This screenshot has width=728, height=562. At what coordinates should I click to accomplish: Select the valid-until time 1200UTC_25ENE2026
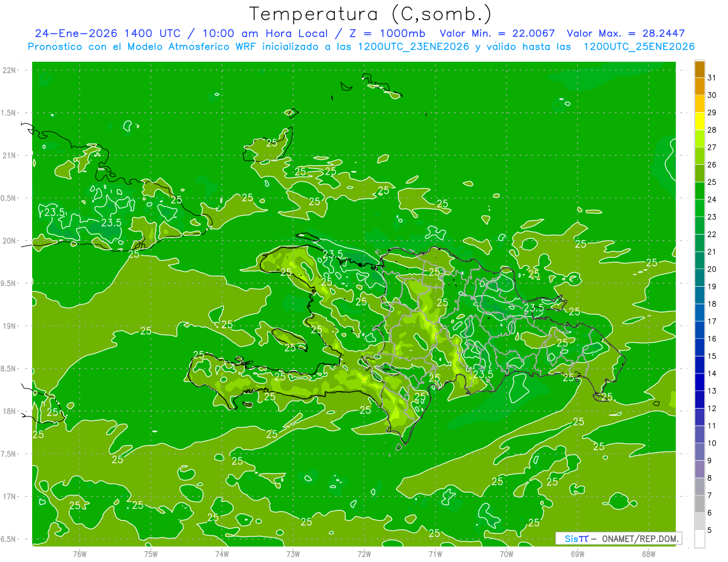639,47
